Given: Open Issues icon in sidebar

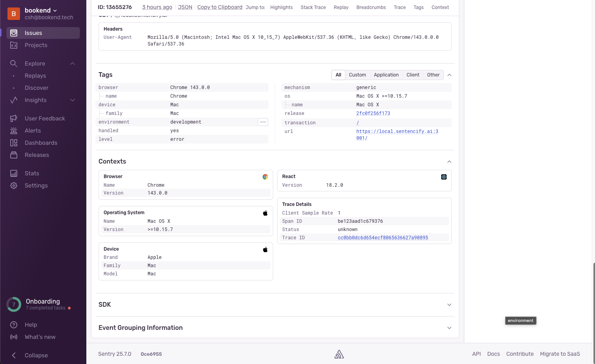Looking at the screenshot, I should [14, 33].
